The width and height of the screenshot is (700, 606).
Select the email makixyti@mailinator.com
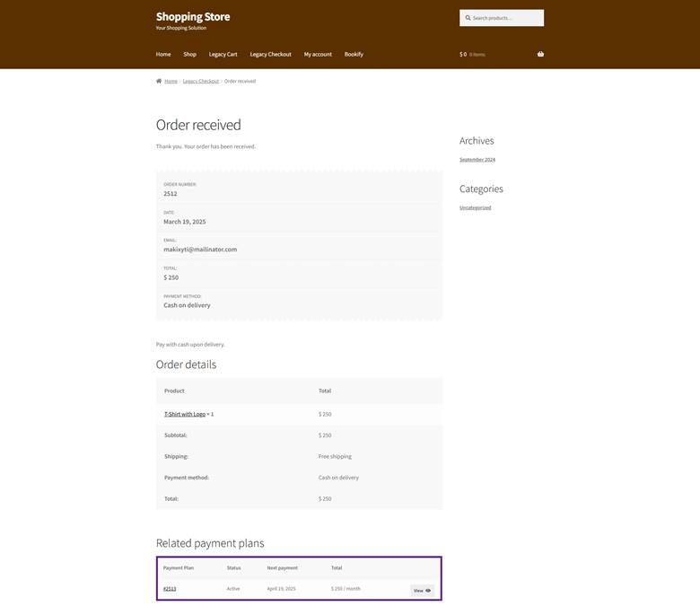tap(200, 250)
